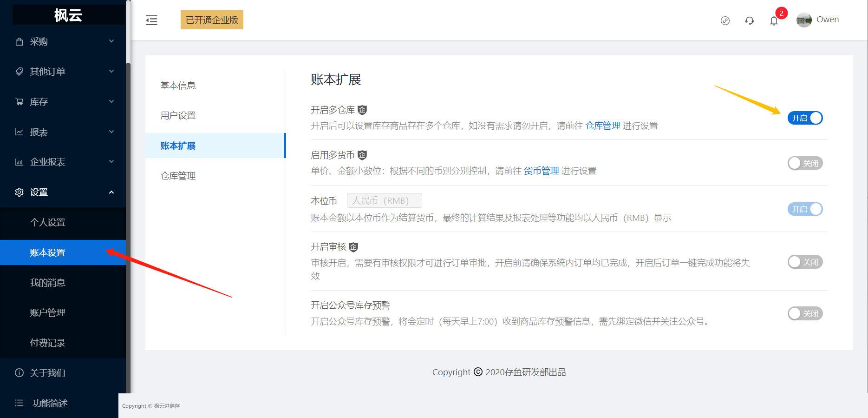Click the circular link icon in header
The height and width of the screenshot is (418, 868).
pyautogui.click(x=725, y=20)
